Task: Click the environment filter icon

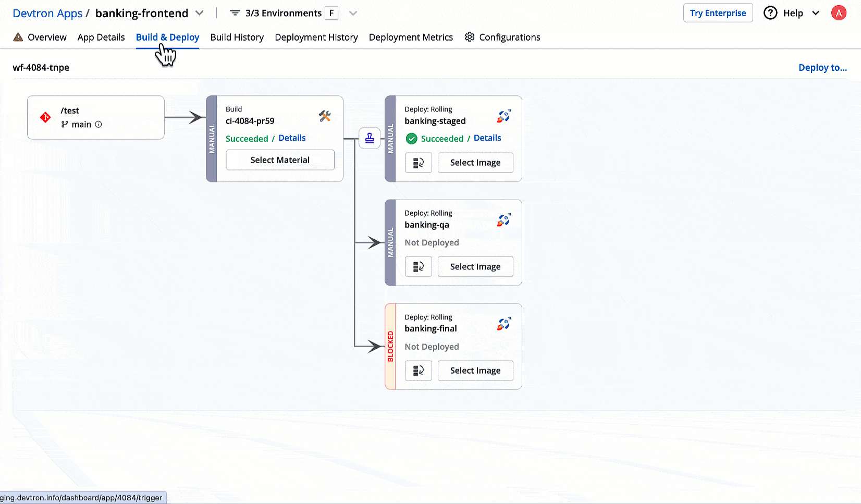Action: point(235,13)
